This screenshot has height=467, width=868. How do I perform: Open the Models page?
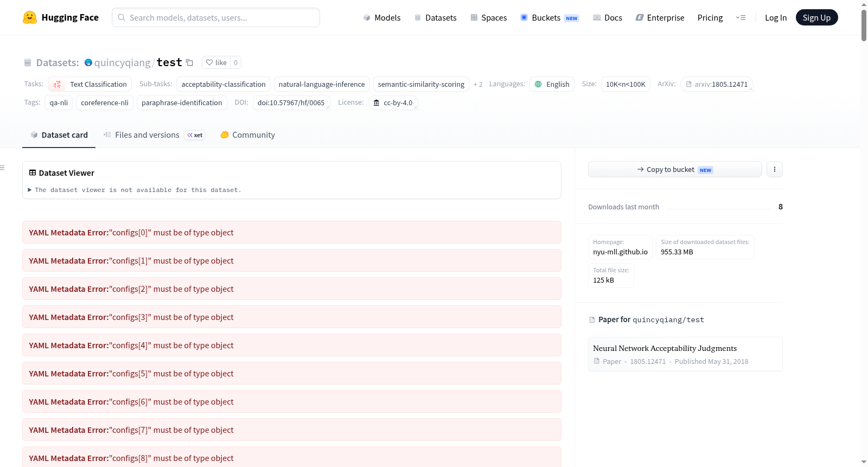382,17
